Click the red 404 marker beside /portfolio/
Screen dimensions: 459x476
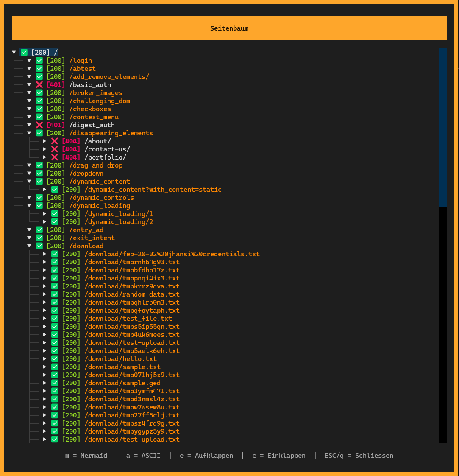point(54,157)
